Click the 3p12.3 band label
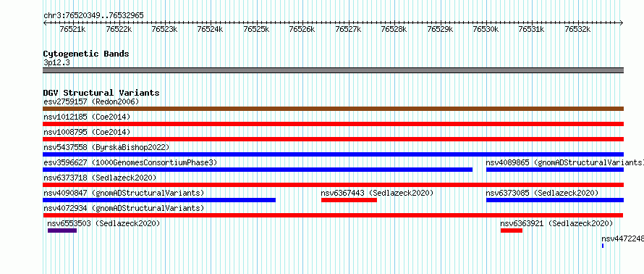The height and width of the screenshot is (274, 644). (x=56, y=62)
